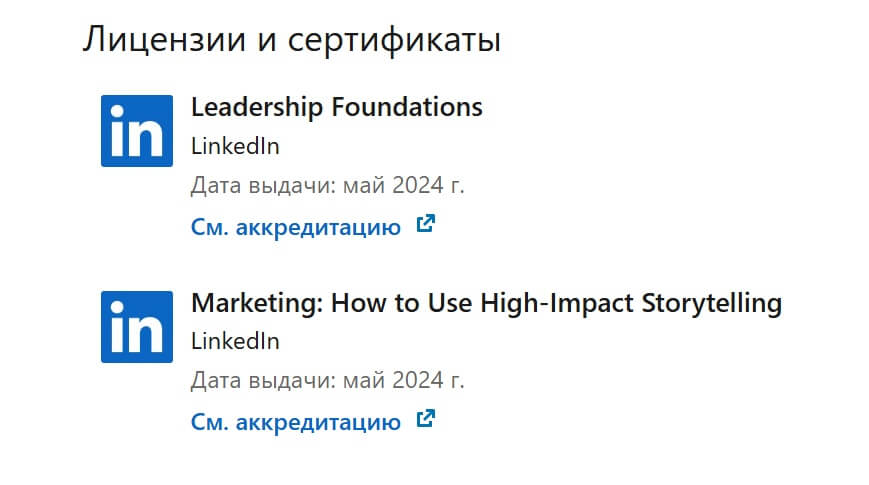Image resolution: width=869 pixels, height=485 pixels.
Task: Click the LinkedIn logo beside Leadership Foundations
Action: [137, 131]
